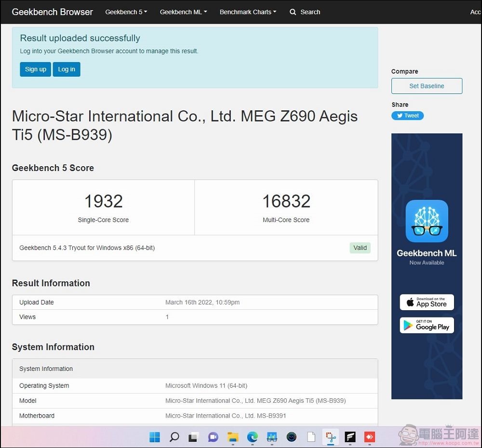
Task: Open the Geekbench ML dropdown menu
Action: [x=183, y=12]
